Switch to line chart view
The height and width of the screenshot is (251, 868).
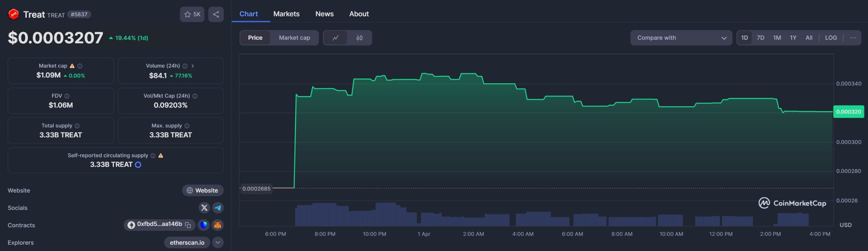(335, 38)
